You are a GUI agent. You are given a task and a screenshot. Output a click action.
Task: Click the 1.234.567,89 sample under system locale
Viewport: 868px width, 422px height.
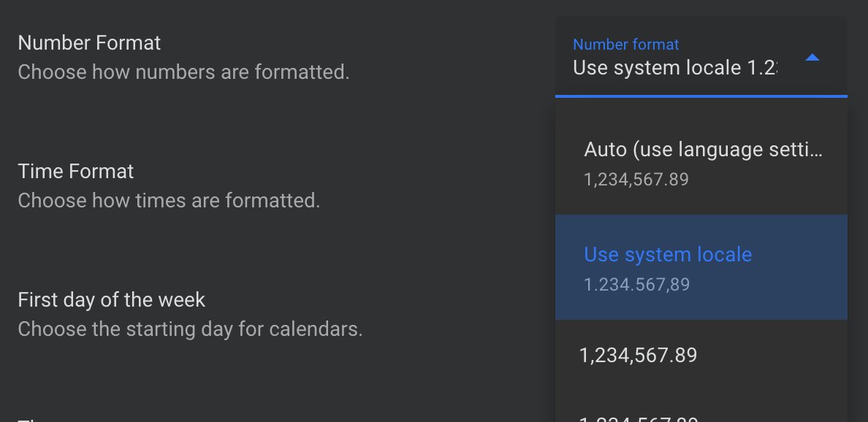tap(636, 285)
